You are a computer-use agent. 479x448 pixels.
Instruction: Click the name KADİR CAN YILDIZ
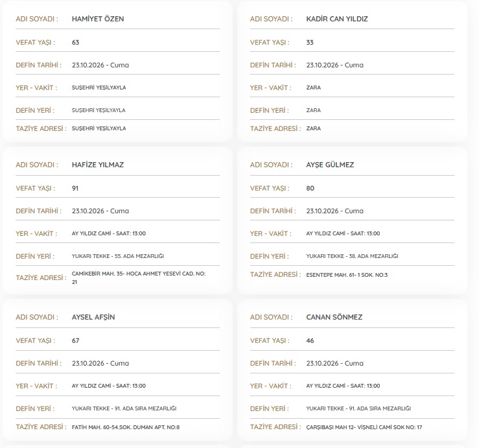coord(337,19)
